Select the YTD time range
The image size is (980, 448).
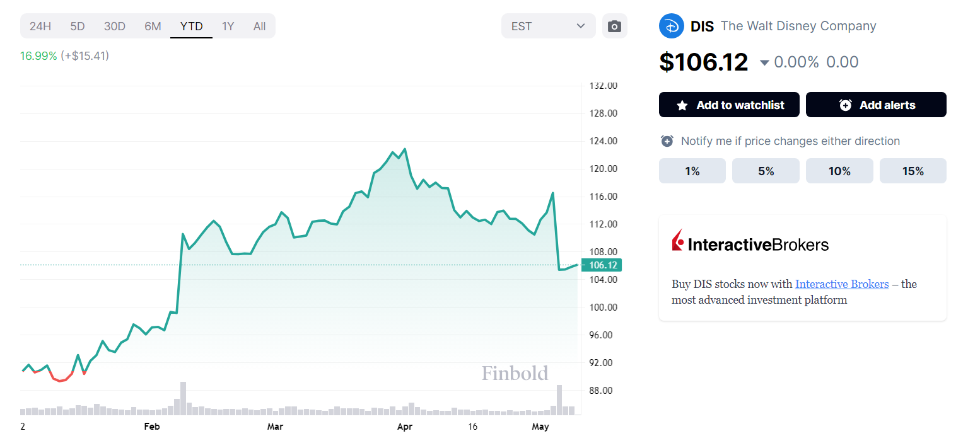191,26
